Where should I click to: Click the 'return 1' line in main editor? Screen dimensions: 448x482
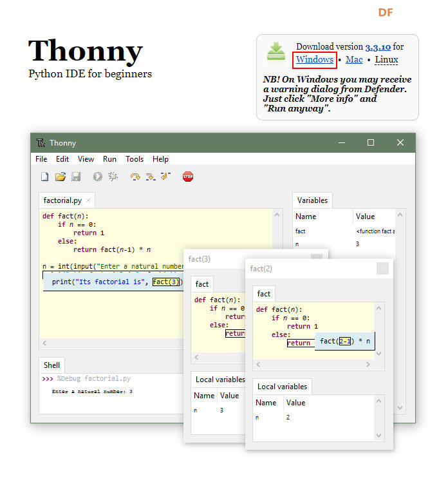89,233
